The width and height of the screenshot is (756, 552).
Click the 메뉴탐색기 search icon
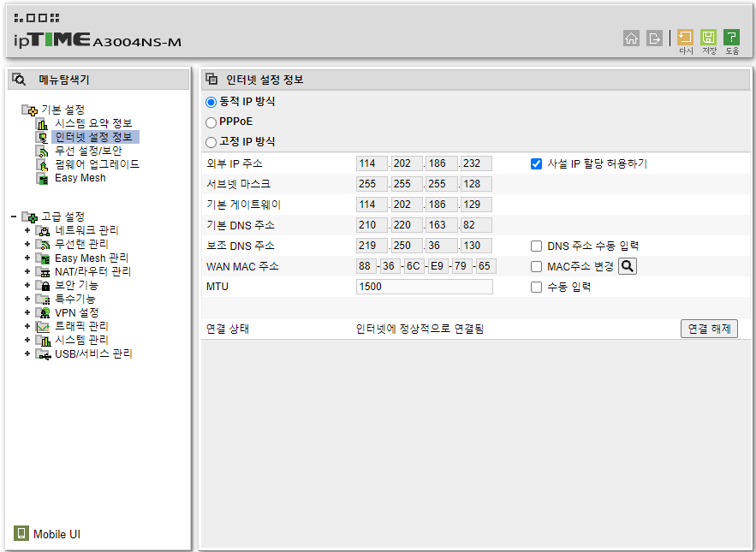tap(19, 79)
